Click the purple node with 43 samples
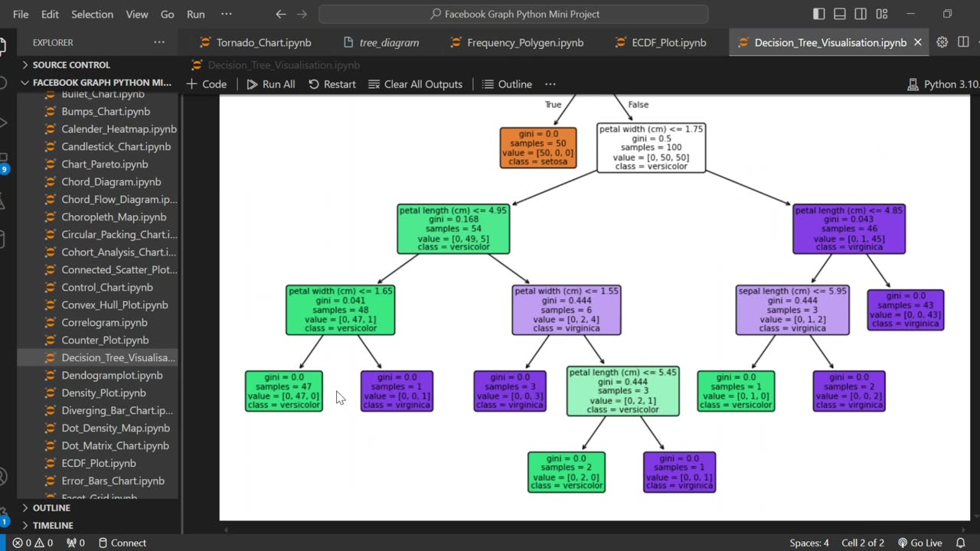The image size is (980, 551). tap(905, 310)
